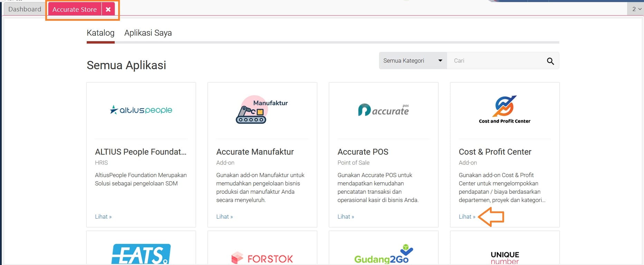The width and height of the screenshot is (644, 265).
Task: Click the AltiusPeople logo
Action: (141, 110)
